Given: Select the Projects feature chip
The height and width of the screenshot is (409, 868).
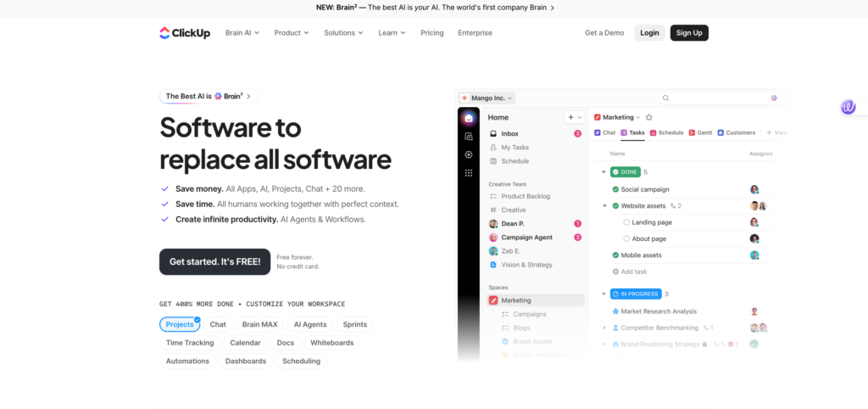Looking at the screenshot, I should click(180, 324).
